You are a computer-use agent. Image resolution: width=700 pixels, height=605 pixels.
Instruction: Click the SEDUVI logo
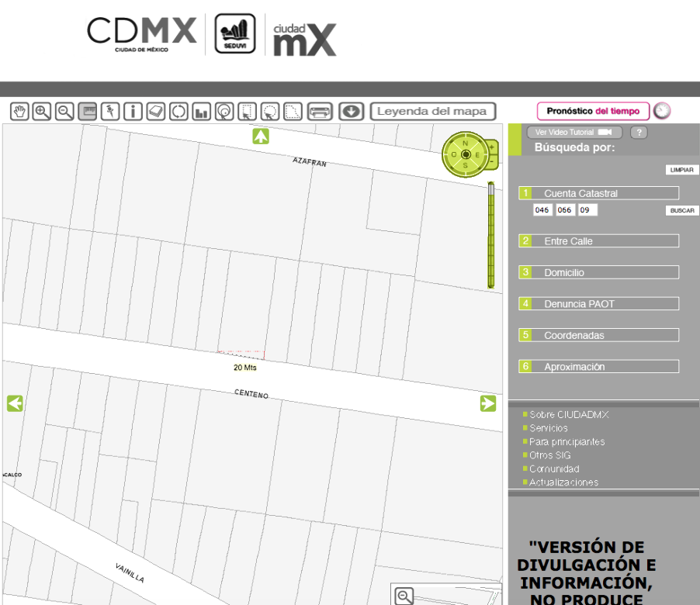235,33
